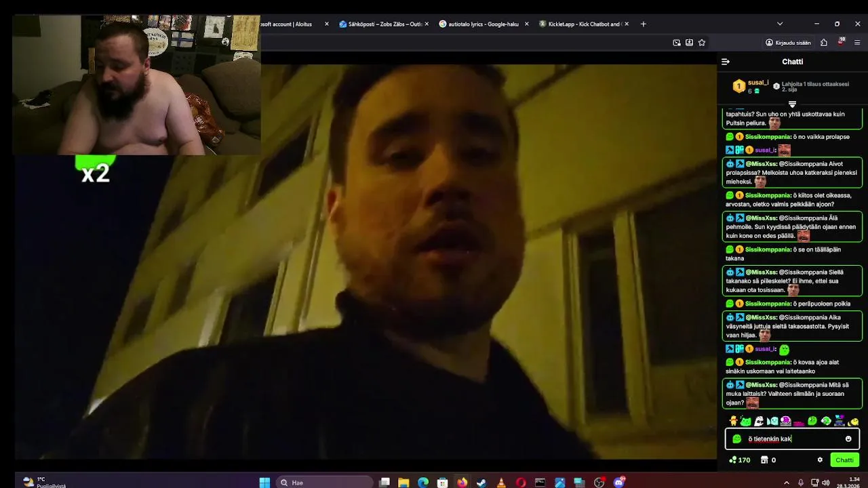The image size is (868, 488).
Task: Click the install app icon in address bar
Action: pyautogui.click(x=689, y=42)
